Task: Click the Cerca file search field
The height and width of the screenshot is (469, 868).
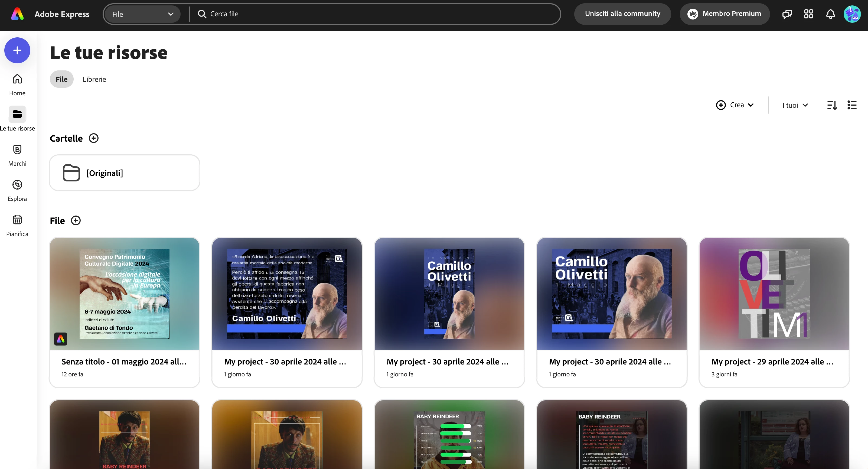Action: point(371,14)
